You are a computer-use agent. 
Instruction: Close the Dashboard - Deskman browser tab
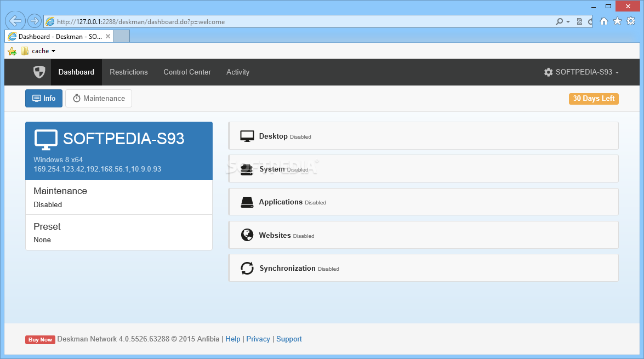tap(108, 36)
